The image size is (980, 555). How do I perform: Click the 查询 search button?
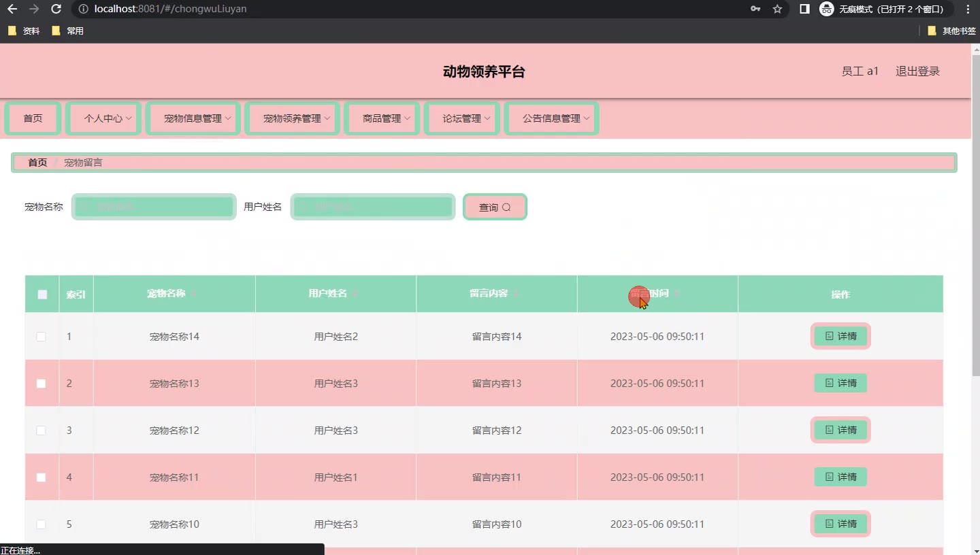click(x=495, y=207)
